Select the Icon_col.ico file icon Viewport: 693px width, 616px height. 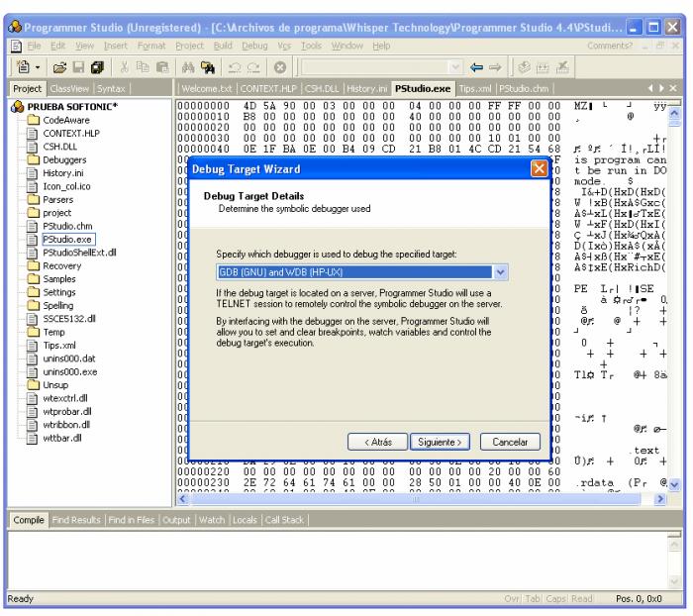coord(33,186)
